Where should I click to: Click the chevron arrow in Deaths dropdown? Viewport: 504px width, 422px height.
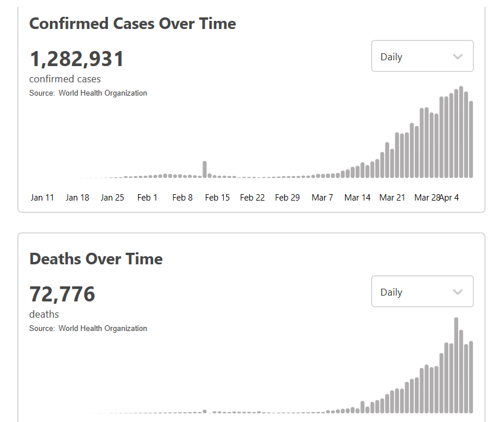pyautogui.click(x=458, y=292)
